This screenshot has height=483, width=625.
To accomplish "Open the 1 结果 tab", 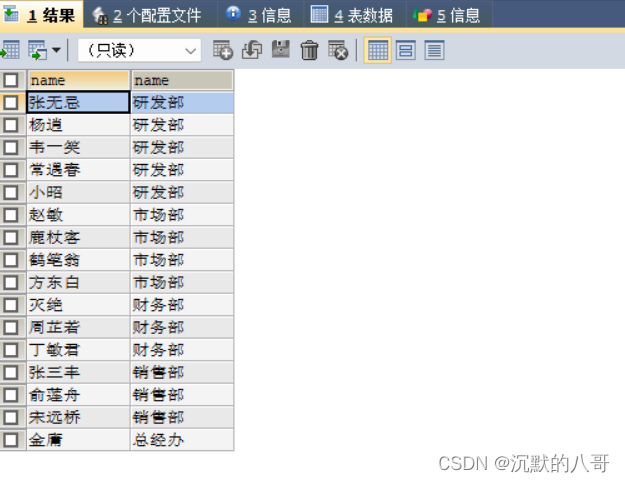I will click(40, 15).
